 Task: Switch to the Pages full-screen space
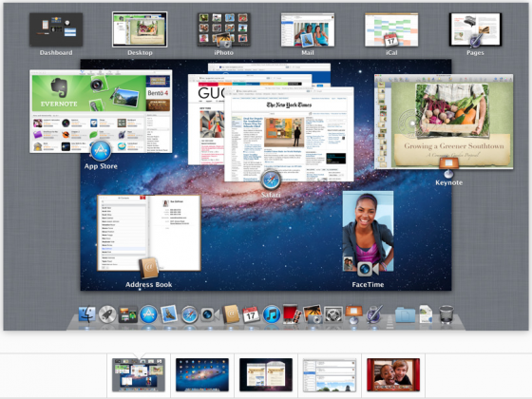[475, 29]
